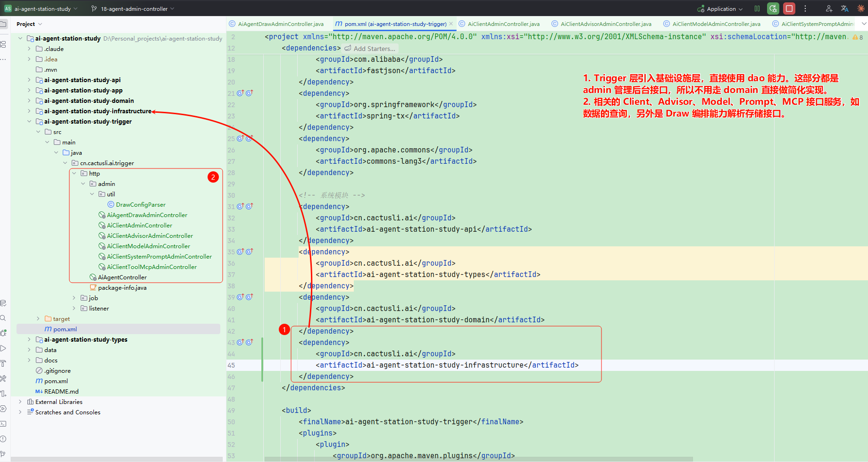Click the More Actions vertical dots

click(805, 8)
